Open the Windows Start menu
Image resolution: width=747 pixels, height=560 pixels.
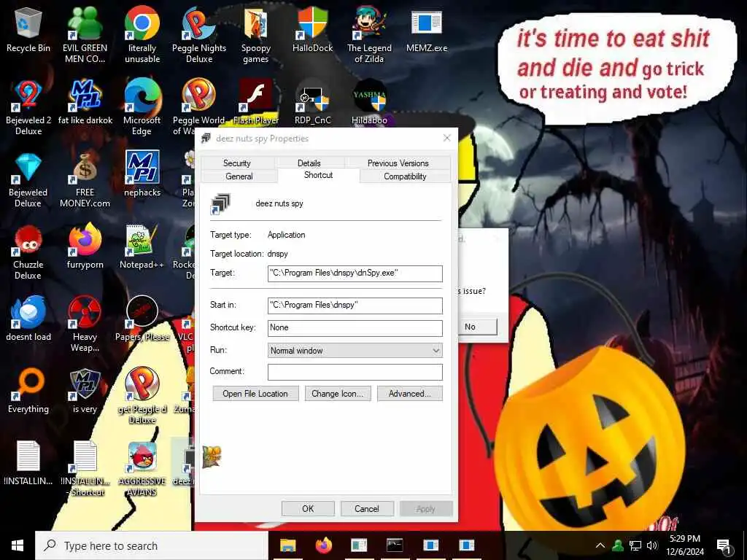coord(18,545)
